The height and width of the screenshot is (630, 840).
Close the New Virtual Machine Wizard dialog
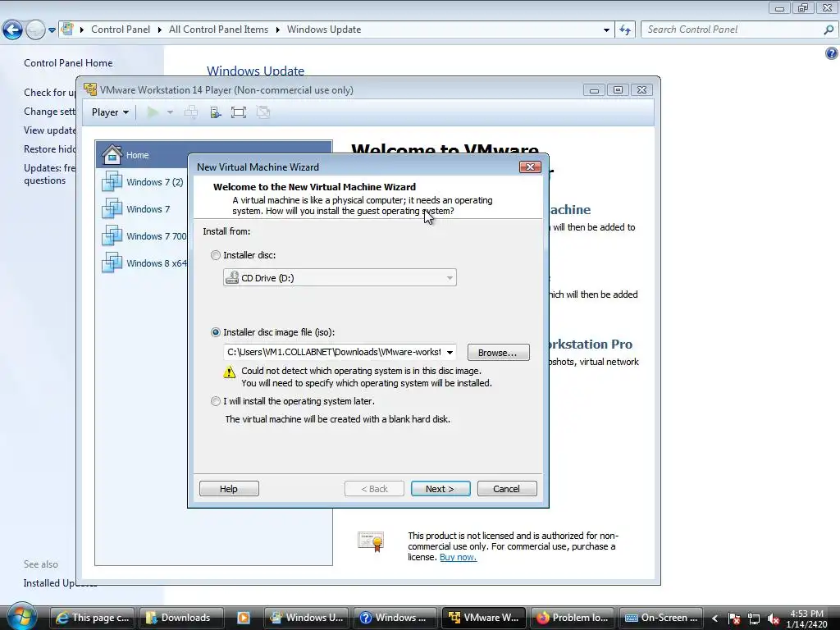coord(530,167)
